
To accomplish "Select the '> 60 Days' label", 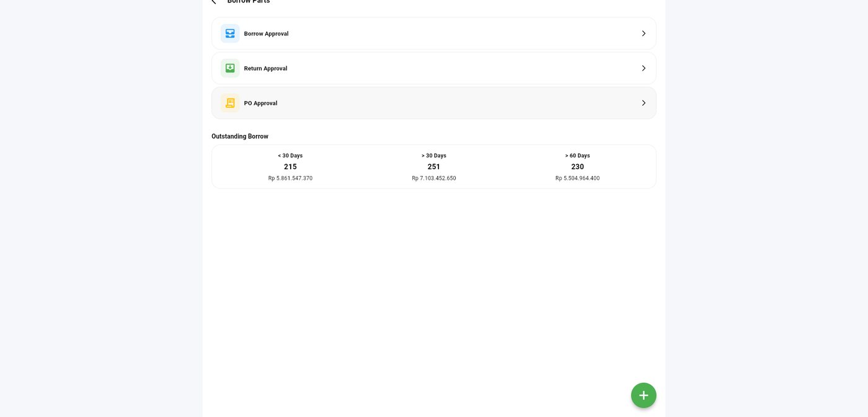I will (577, 156).
